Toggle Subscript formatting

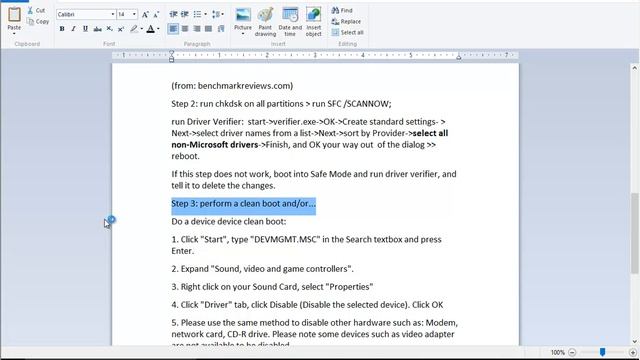(109, 29)
